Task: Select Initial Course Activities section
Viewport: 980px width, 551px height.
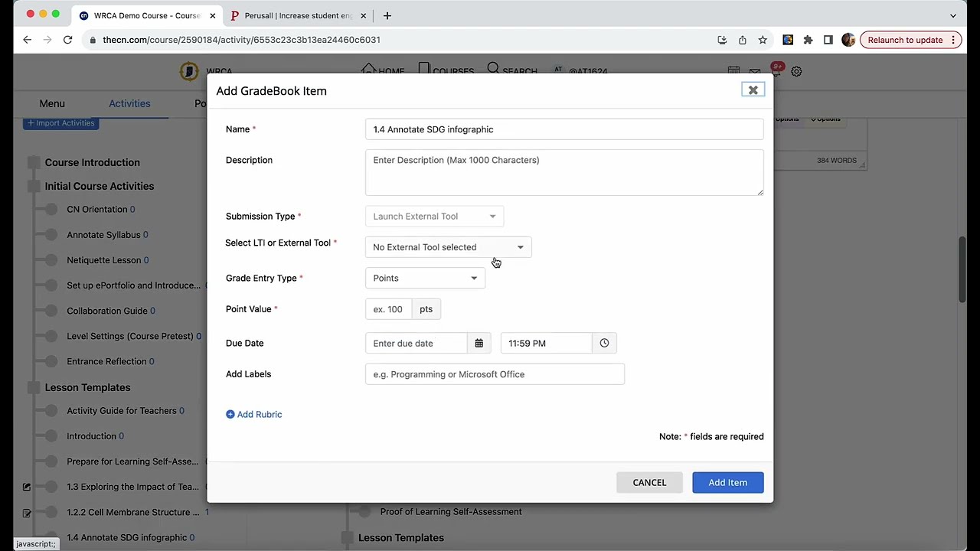Action: (100, 186)
